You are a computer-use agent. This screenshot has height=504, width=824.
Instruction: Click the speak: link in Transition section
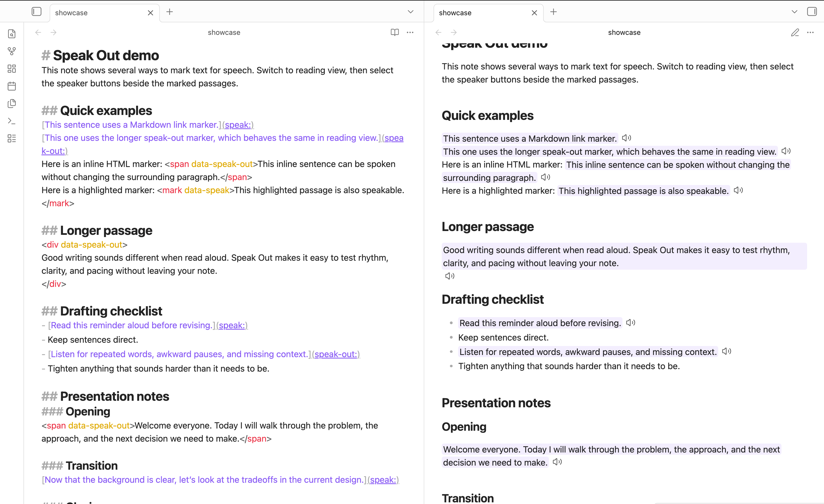coord(383,479)
